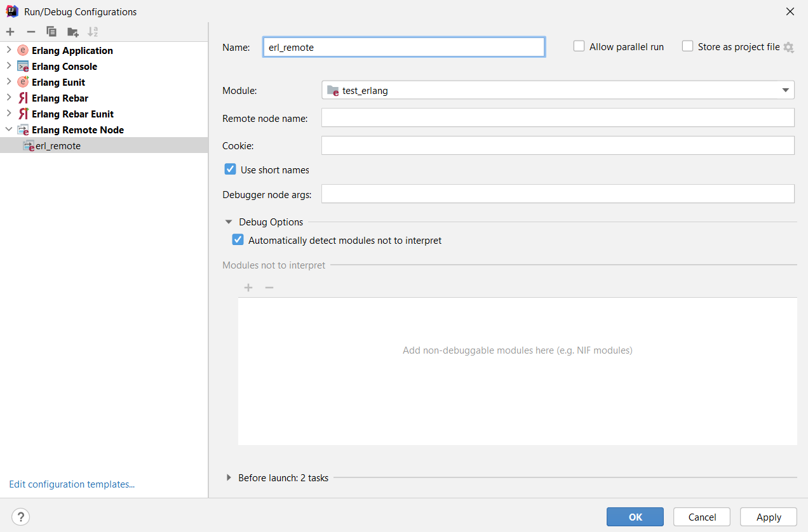Expand Erlang Rebar Eunit tree node
Image resolution: width=808 pixels, height=532 pixels.
pos(8,114)
